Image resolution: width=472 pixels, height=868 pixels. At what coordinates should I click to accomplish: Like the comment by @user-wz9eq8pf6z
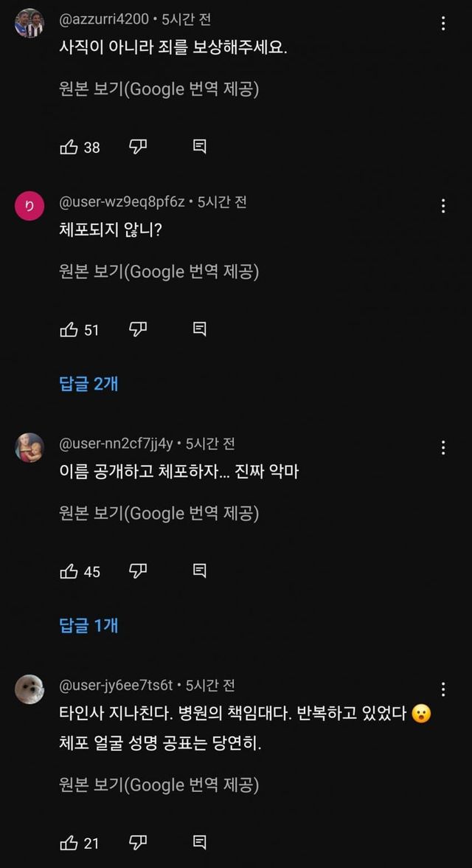point(69,329)
